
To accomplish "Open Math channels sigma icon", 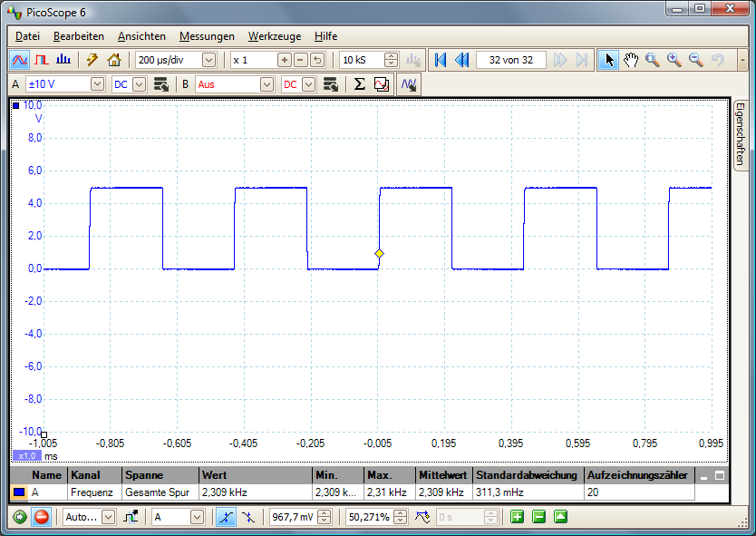I will point(359,84).
